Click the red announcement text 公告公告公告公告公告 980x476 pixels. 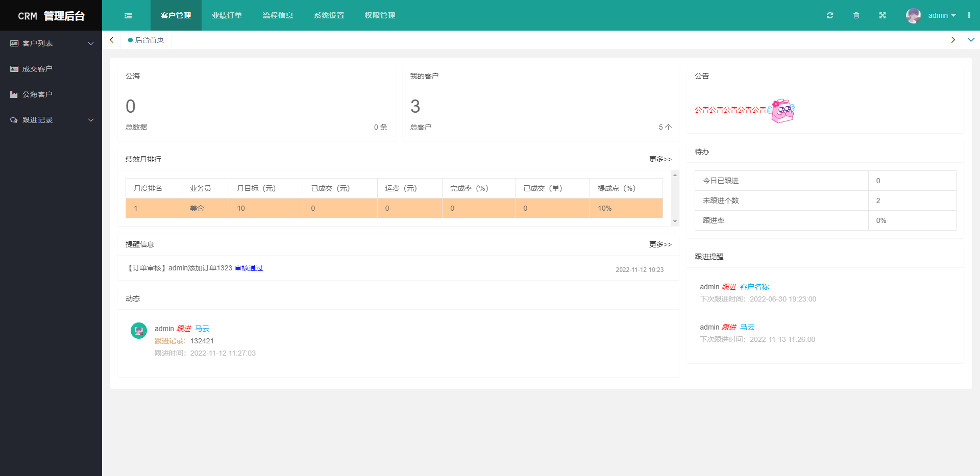tap(730, 110)
